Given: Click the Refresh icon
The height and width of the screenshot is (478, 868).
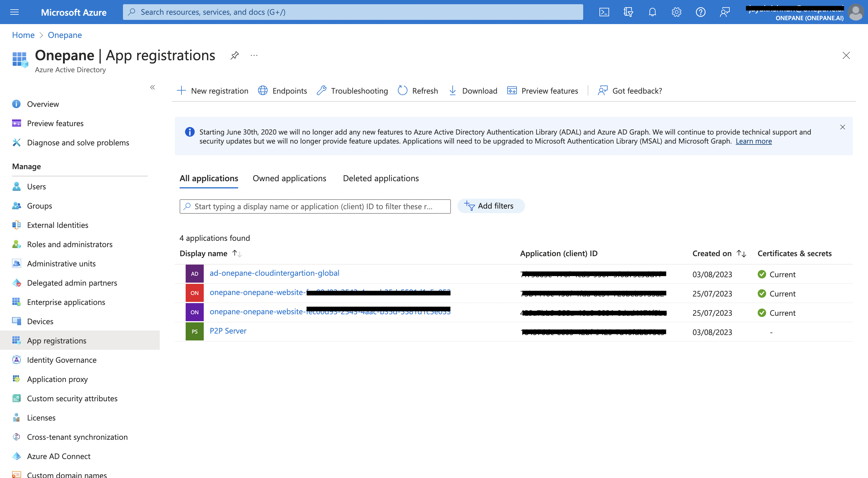Looking at the screenshot, I should coord(403,90).
